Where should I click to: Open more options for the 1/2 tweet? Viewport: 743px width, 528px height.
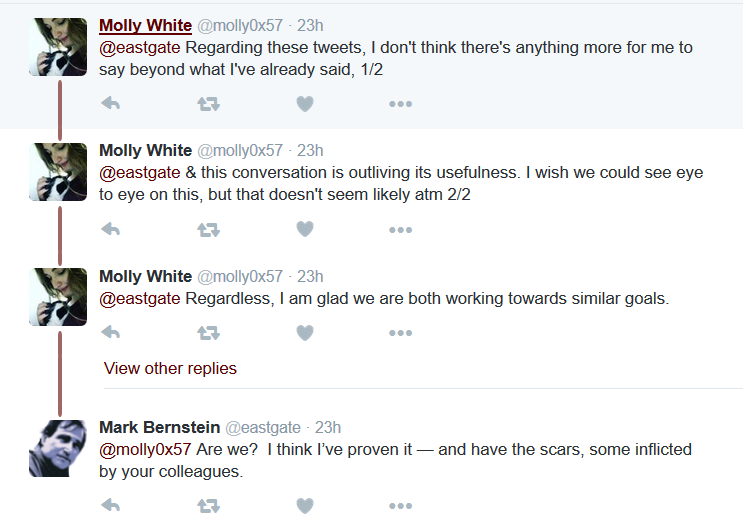[x=400, y=104]
